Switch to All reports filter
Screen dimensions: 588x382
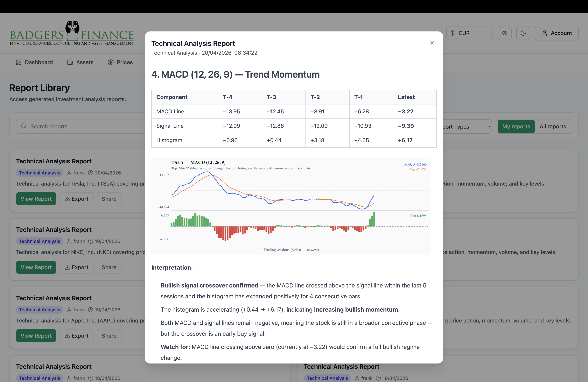pyautogui.click(x=553, y=126)
